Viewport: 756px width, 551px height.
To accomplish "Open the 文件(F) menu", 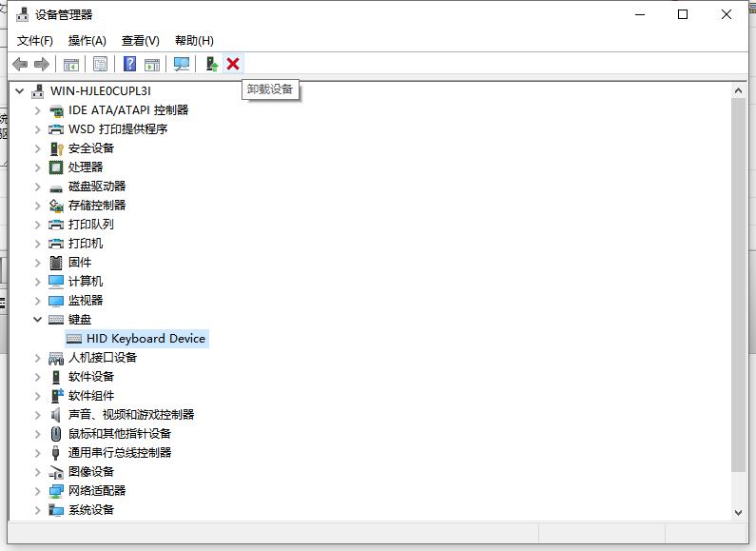I will (35, 40).
